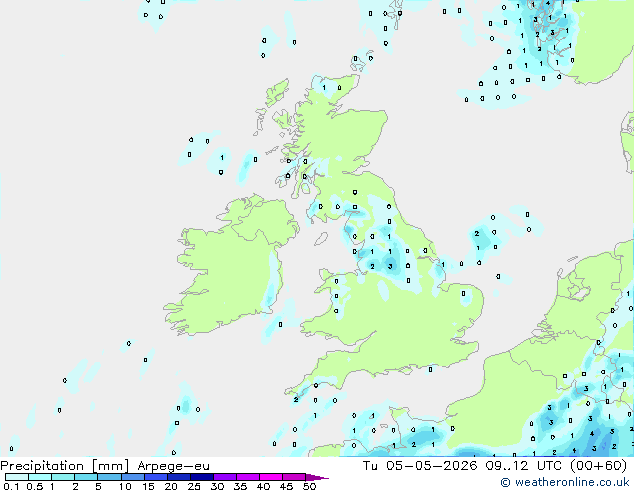Click the '35' legend scale label
This screenshot has width=634, height=490.
click(x=240, y=486)
